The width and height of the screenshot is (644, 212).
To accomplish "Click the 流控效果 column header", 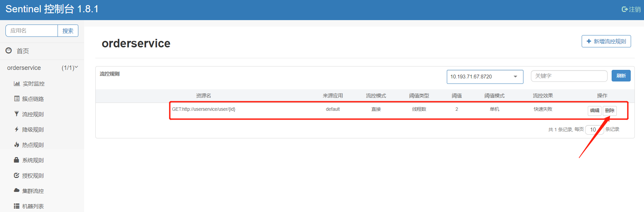I will click(543, 96).
